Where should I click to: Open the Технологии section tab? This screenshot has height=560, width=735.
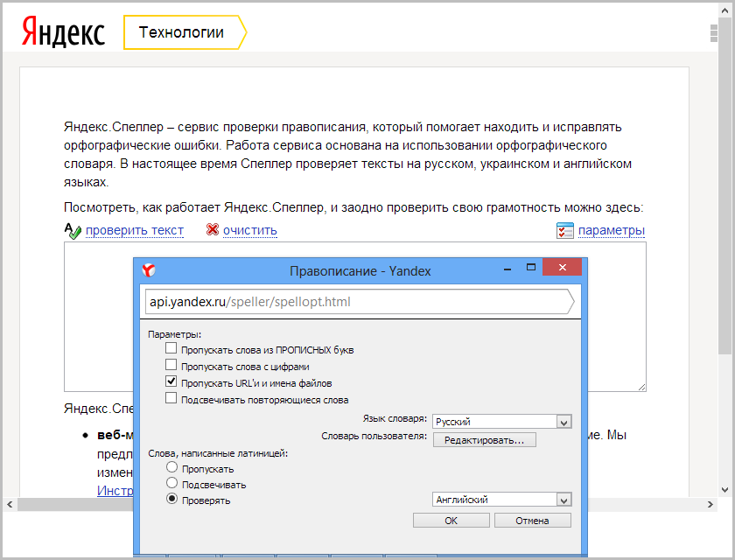point(185,32)
